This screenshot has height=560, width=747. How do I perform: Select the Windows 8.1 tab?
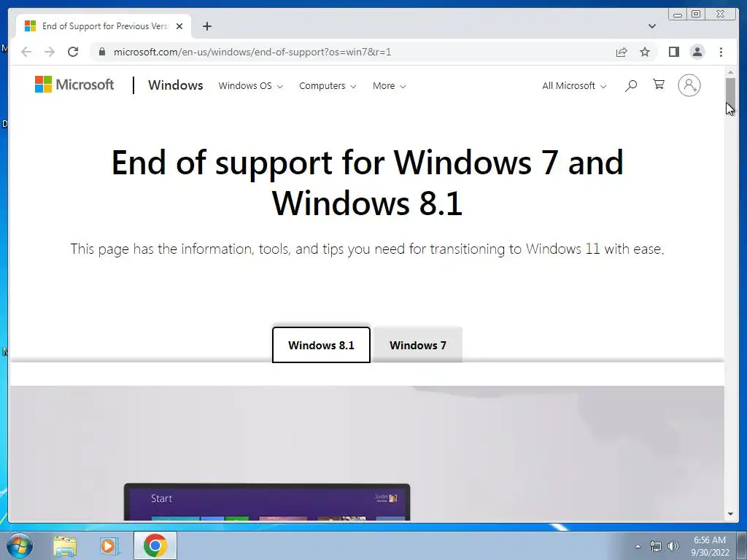[x=321, y=345]
